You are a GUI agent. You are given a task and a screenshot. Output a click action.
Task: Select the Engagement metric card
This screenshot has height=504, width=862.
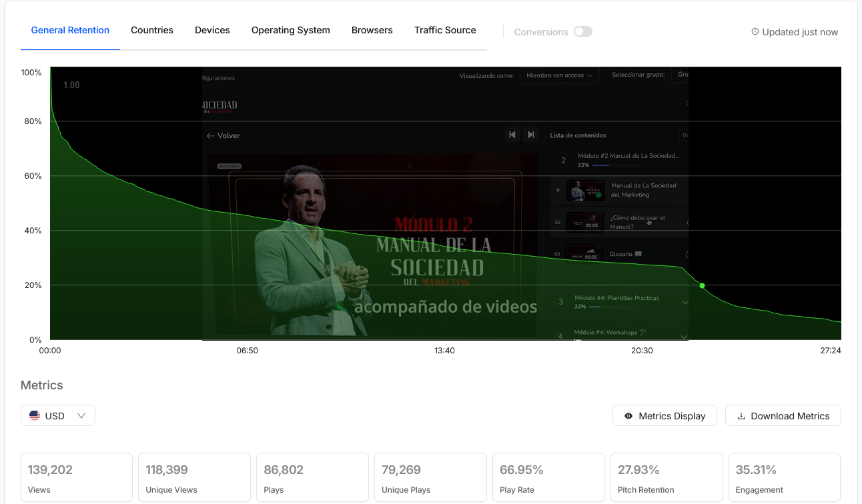click(785, 477)
